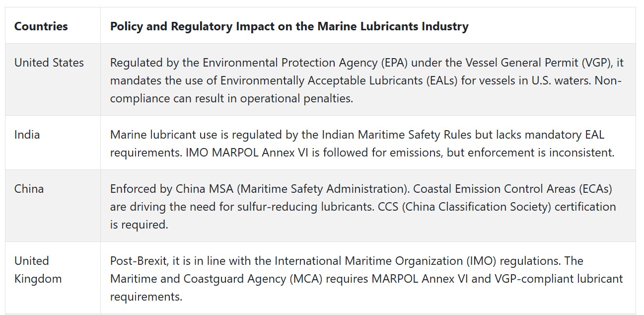The image size is (644, 315).
Task: Click the United Kingdom Post-Brexit description
Action: (366, 278)
